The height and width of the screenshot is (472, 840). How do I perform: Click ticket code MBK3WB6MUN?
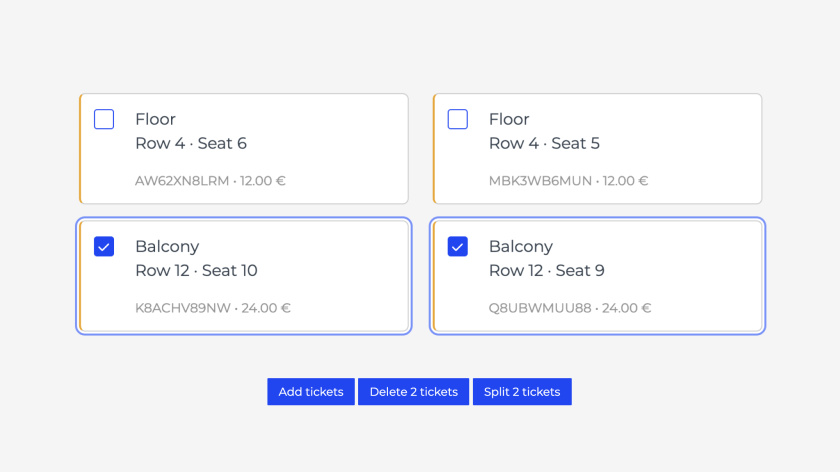540,181
